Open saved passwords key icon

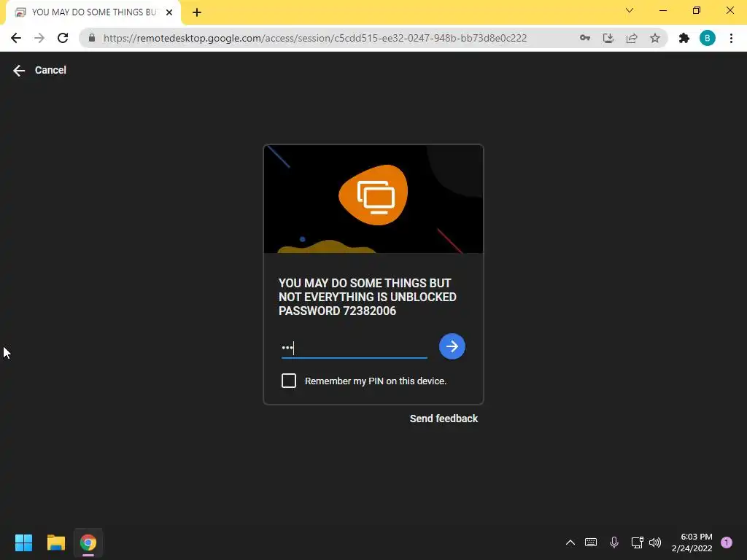(x=585, y=38)
